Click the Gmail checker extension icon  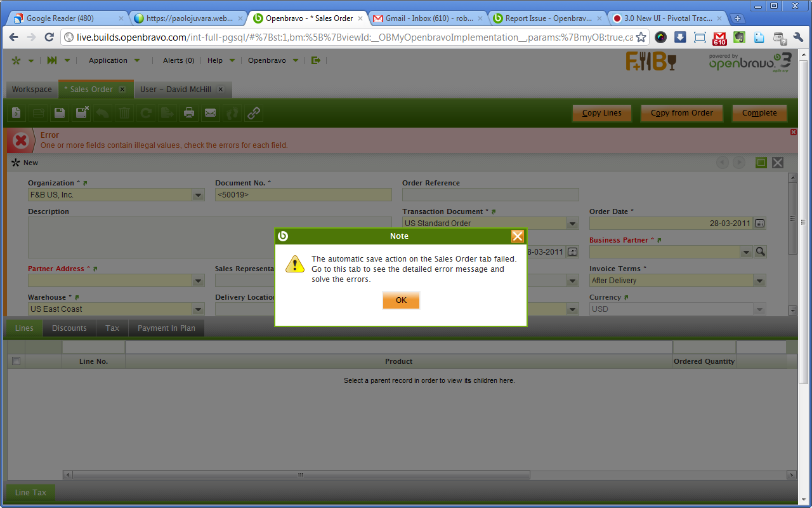[719, 37]
